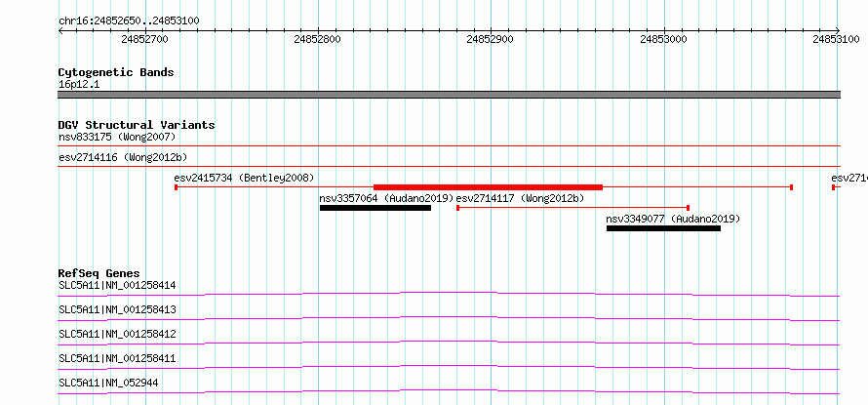
Task: Click magenta gene line for NM_001258414
Action: [x=449, y=294]
